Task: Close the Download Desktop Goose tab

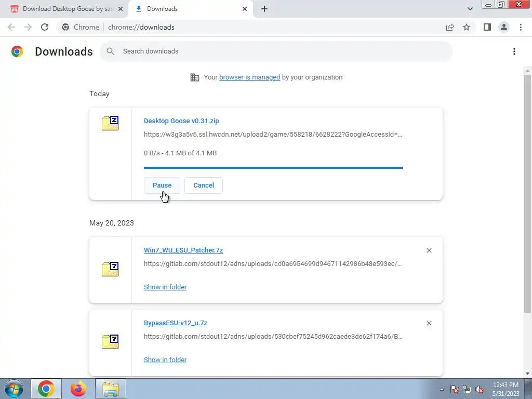Action: [x=121, y=9]
